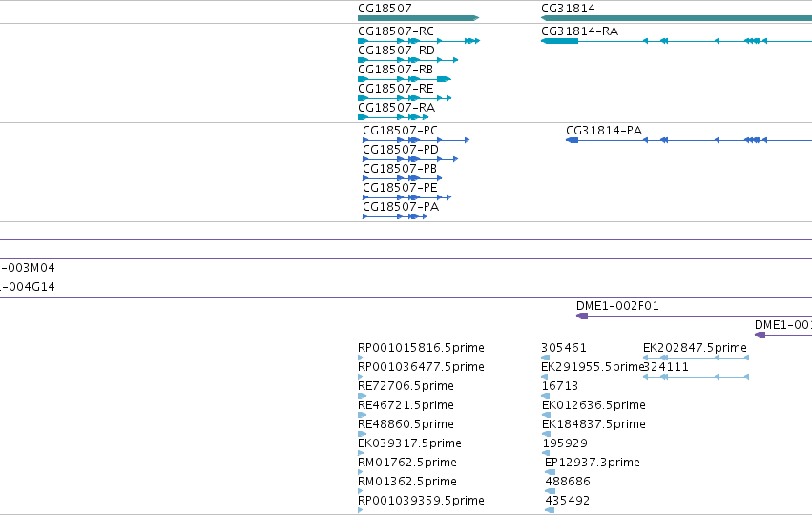Select the EP12937.3prime EST glyph
The width and height of the screenshot is (812, 515).
point(550,472)
